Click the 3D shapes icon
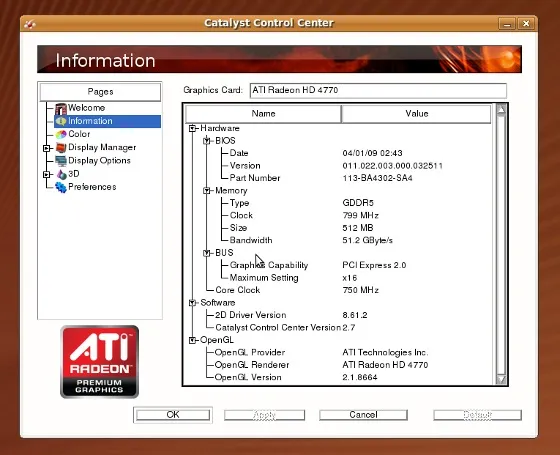 point(61,174)
